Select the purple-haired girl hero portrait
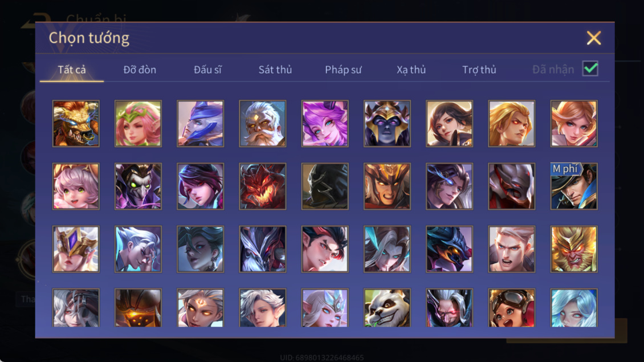This screenshot has height=362, width=644. (x=325, y=124)
